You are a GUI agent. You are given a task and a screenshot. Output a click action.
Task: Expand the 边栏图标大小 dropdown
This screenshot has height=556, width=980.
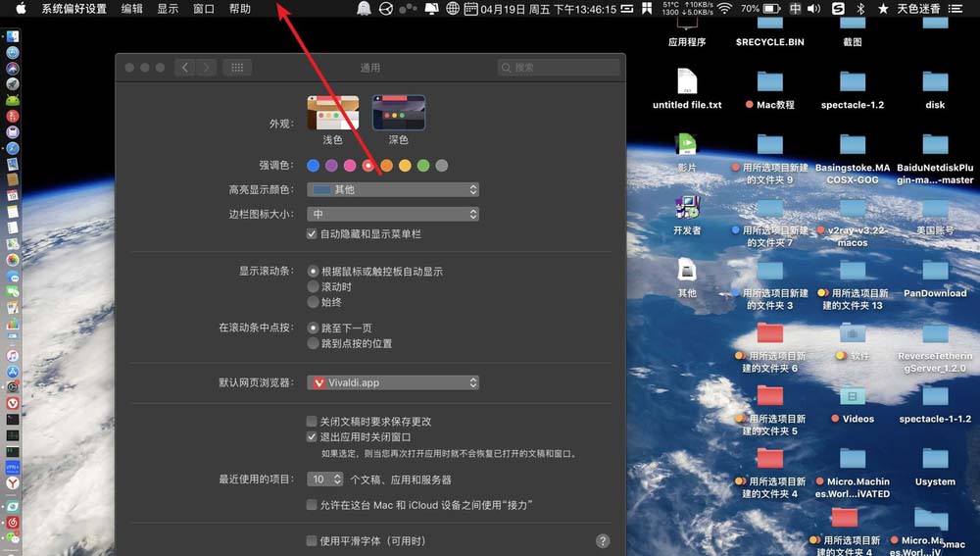click(393, 214)
